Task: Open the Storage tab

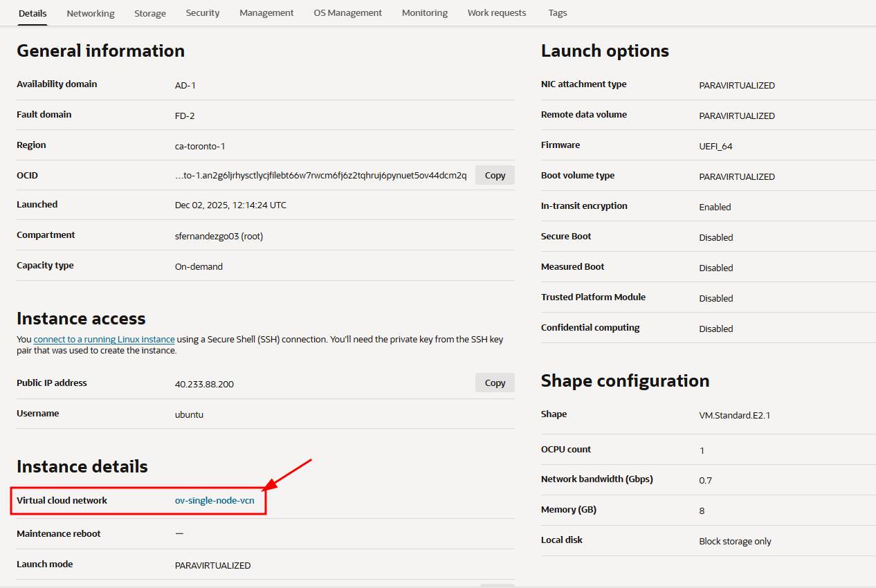Action: 150,13
